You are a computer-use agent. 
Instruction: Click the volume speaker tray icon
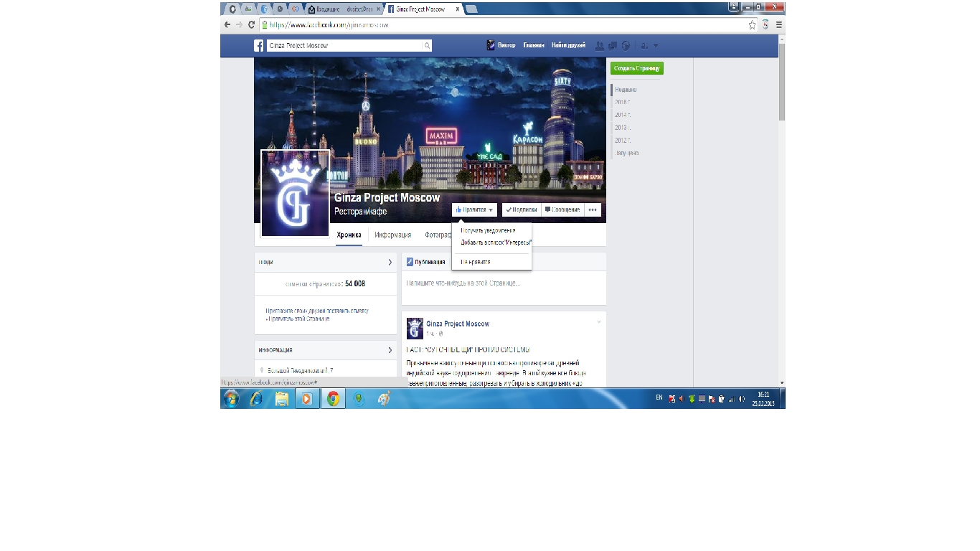tap(742, 399)
